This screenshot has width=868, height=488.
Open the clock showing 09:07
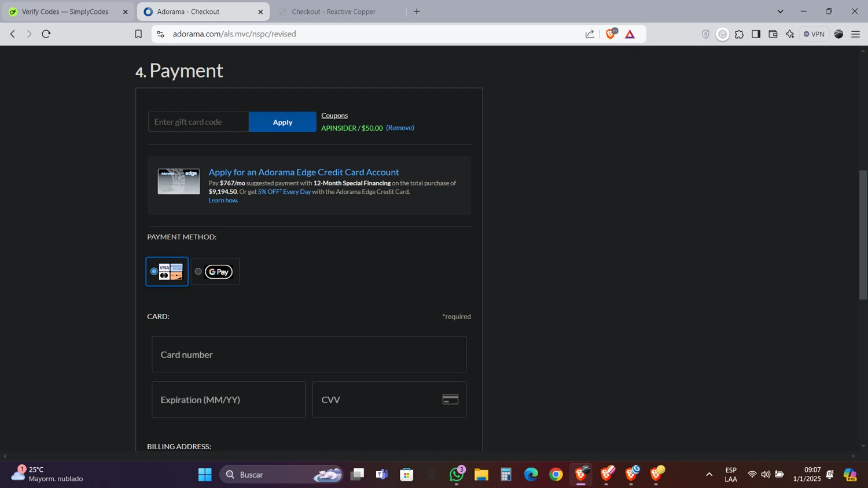pos(807,474)
